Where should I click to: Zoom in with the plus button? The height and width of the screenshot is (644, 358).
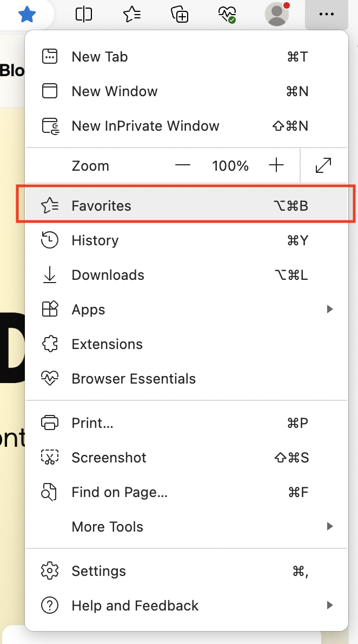click(x=276, y=165)
